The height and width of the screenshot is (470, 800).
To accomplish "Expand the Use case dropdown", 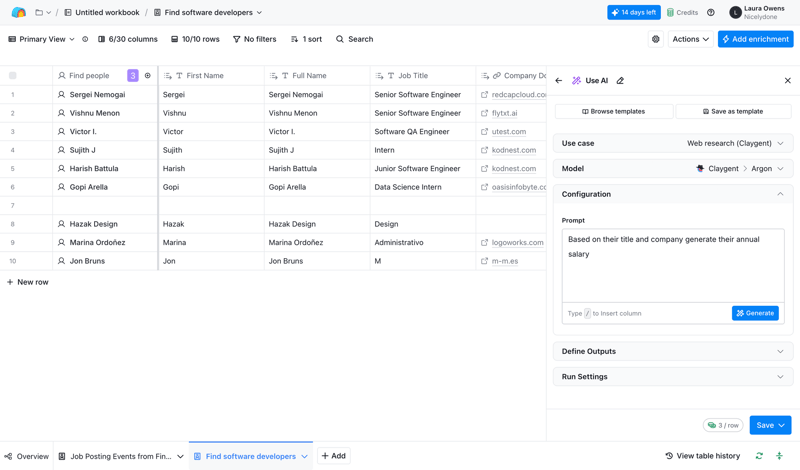I will pos(673,143).
